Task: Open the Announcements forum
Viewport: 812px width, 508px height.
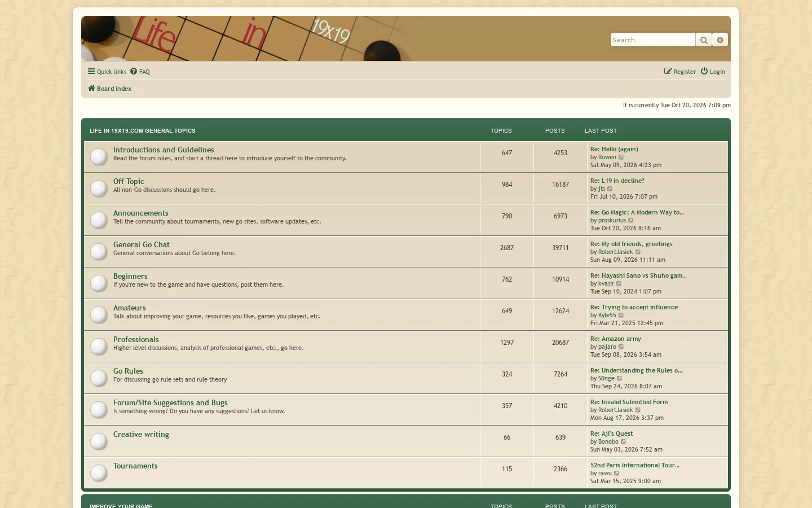Action: pyautogui.click(x=141, y=213)
